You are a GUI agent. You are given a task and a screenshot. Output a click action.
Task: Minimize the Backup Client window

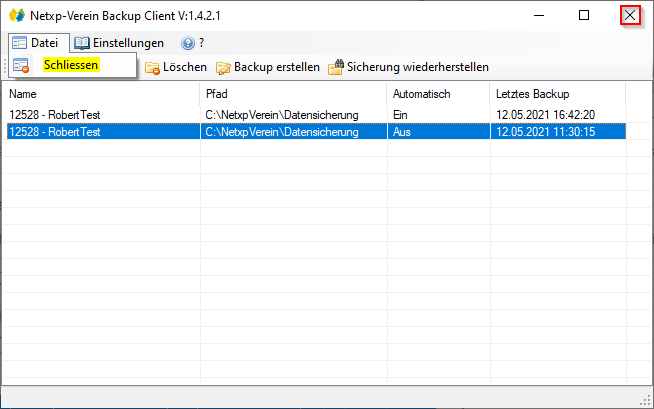click(539, 15)
